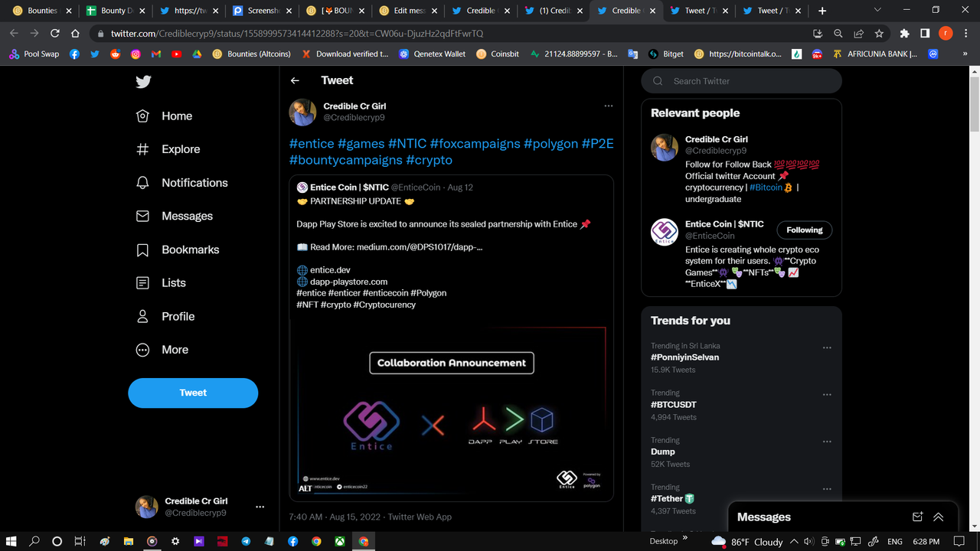980x551 pixels.
Task: Open the Bitget bookmark
Action: (x=666, y=54)
